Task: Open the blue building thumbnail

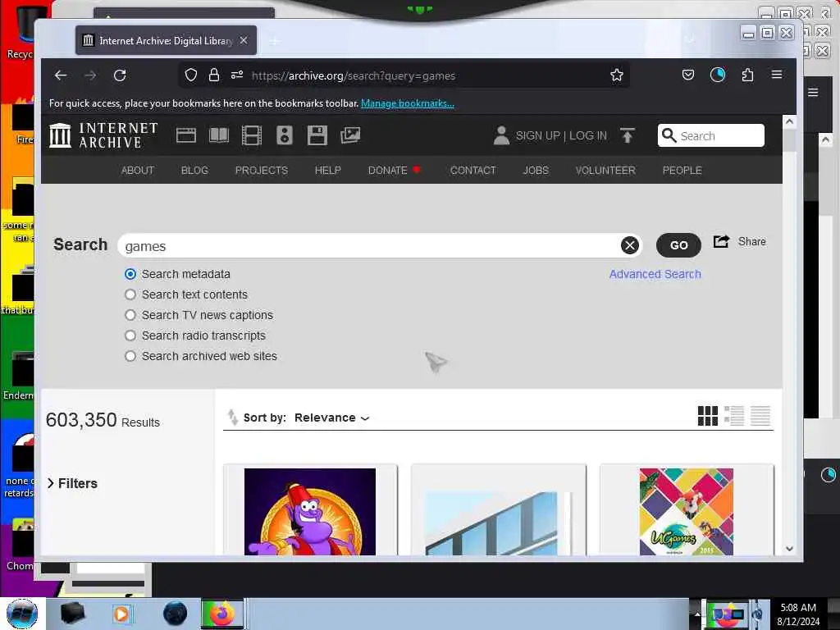Action: coord(498,523)
